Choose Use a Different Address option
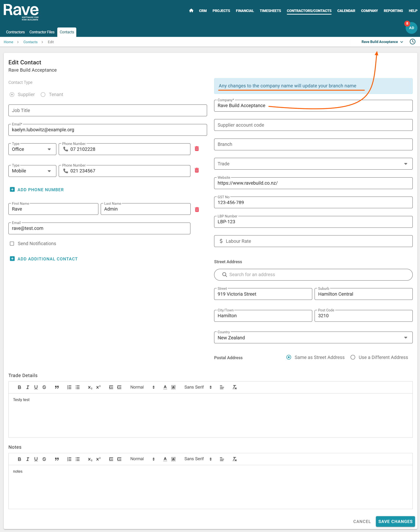This screenshot has width=420, height=532. 353,357
